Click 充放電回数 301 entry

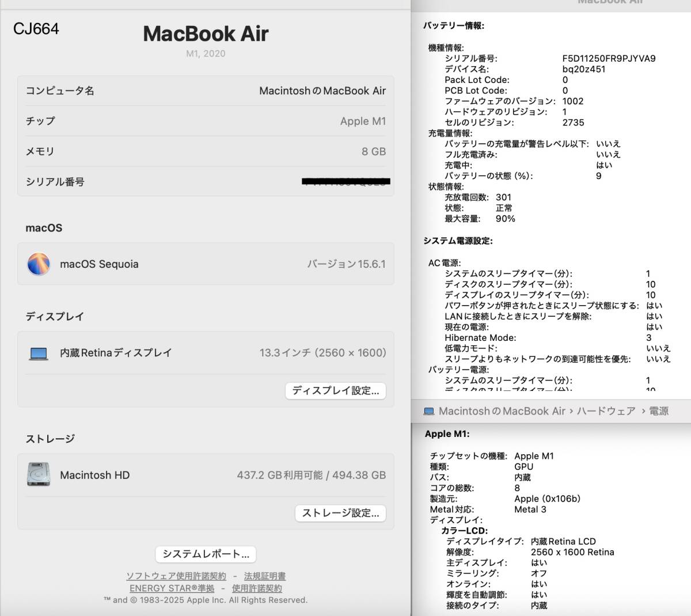478,197
